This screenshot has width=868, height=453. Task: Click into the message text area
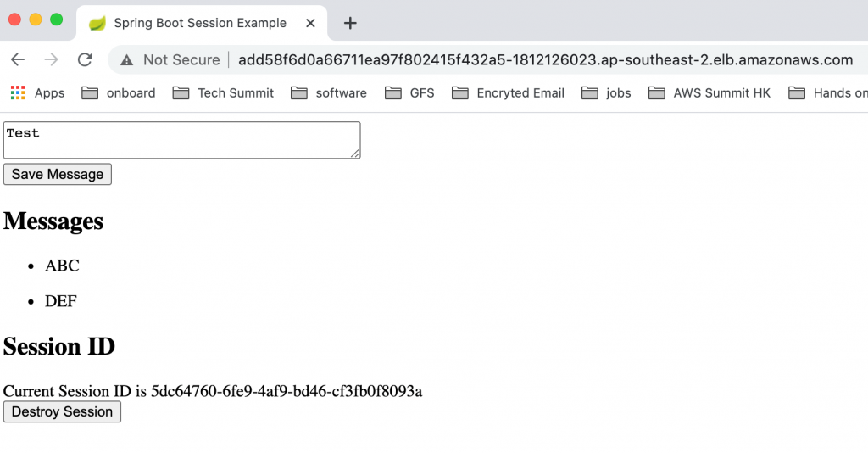point(181,140)
